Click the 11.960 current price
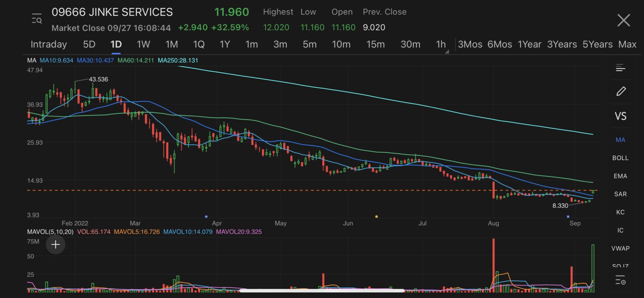This screenshot has width=644, height=298. pos(231,12)
